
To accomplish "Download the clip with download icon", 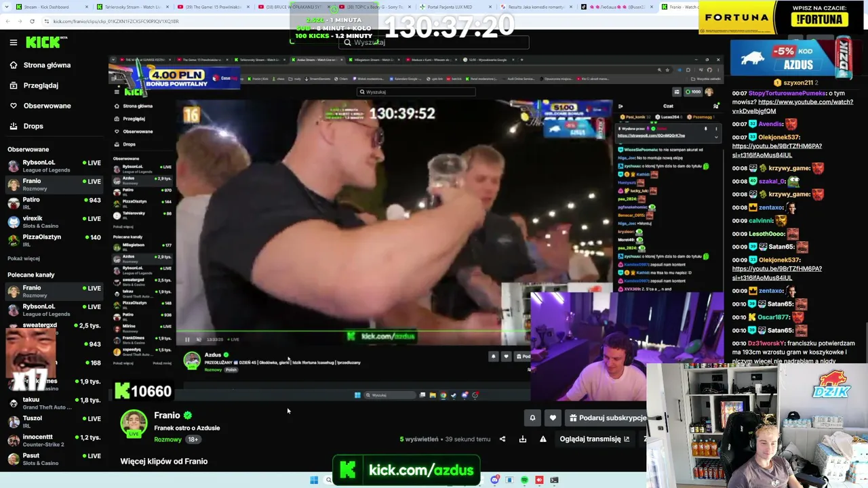I will pyautogui.click(x=523, y=439).
